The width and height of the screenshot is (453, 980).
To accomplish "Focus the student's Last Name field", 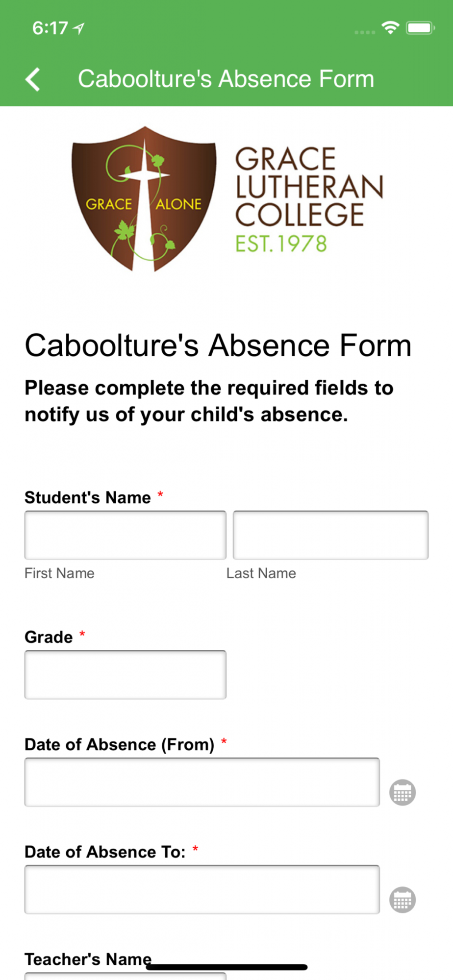I will pos(330,535).
